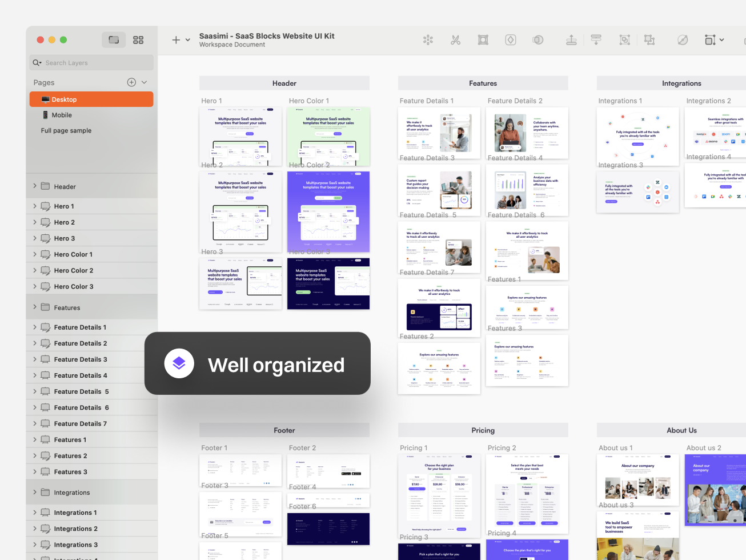746x560 pixels.
Task: Add a new page with the plus button
Action: (x=131, y=82)
